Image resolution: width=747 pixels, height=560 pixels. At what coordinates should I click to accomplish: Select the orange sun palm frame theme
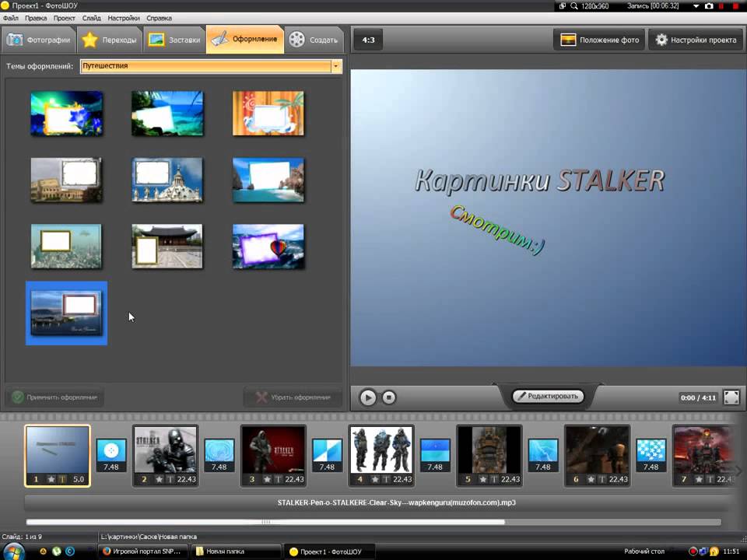click(268, 114)
